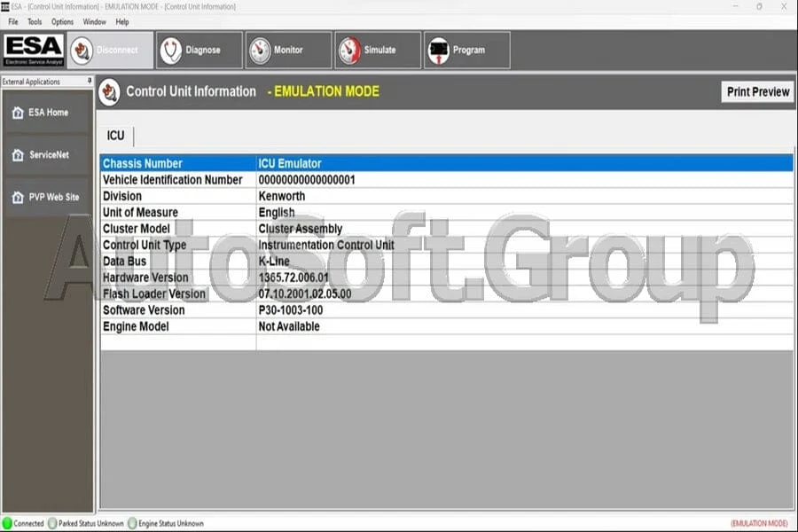
Task: Click the ServiceNet house icon
Action: click(x=18, y=155)
